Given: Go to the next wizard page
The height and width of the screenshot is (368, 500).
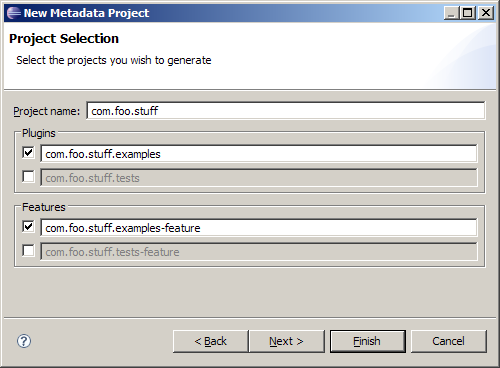Looking at the screenshot, I should tap(287, 341).
